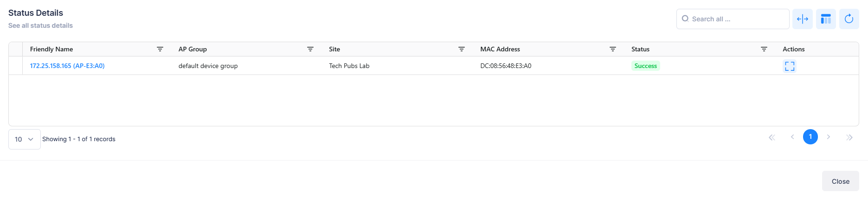This screenshot has height=199, width=868.
Task: Filter the MAC Address column
Action: tap(613, 49)
